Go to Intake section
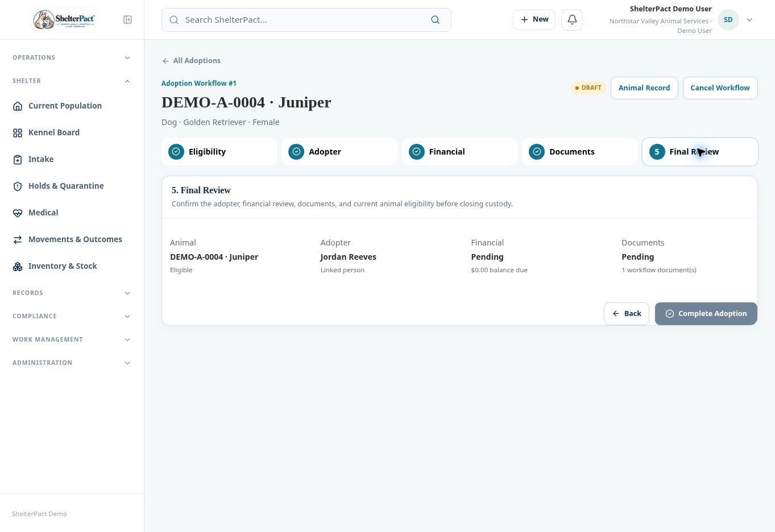 pyautogui.click(x=72, y=159)
